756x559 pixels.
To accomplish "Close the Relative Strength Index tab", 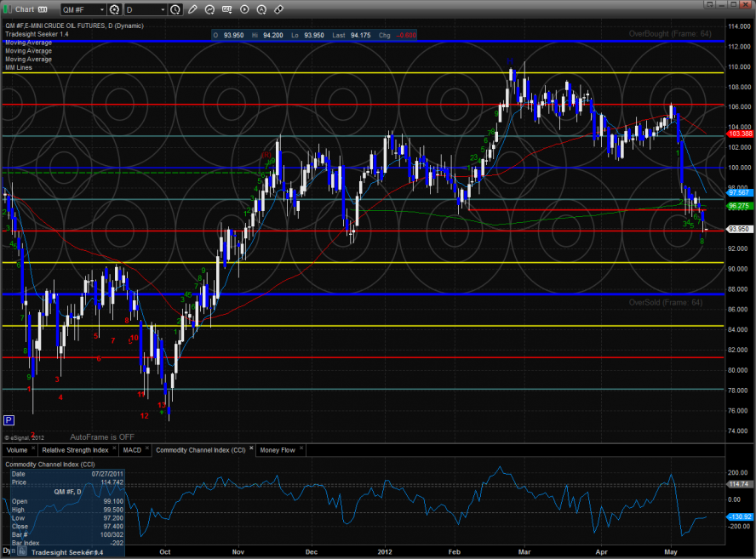I will pos(113,449).
